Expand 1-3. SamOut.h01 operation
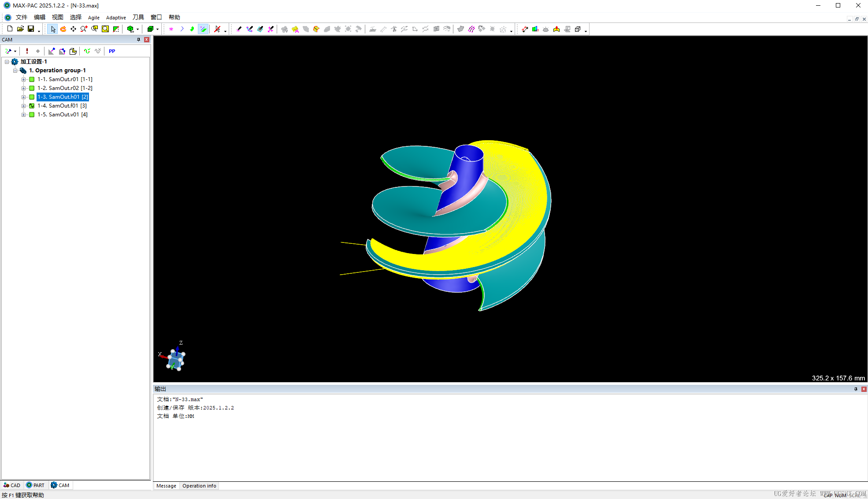Screen dimensions: 868x499 tap(23, 97)
